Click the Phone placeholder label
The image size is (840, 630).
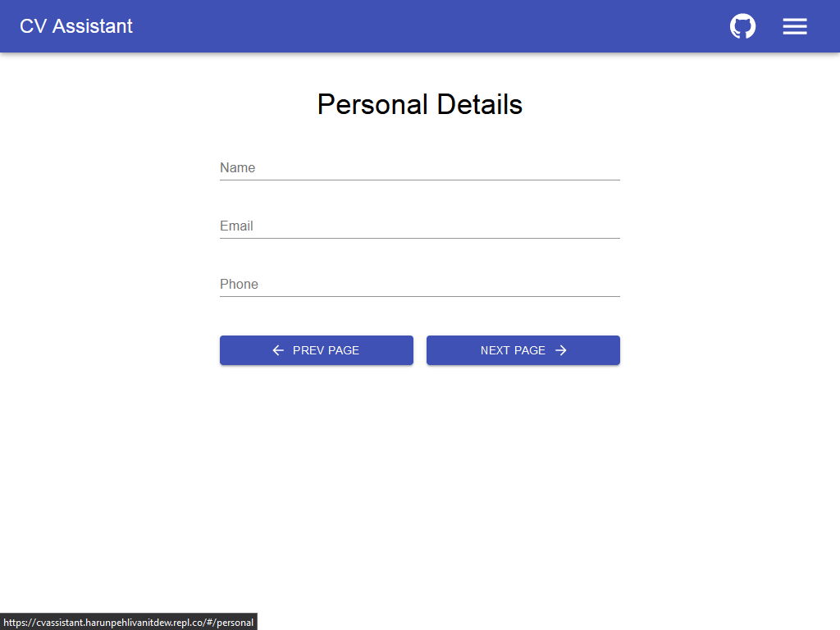click(x=239, y=284)
